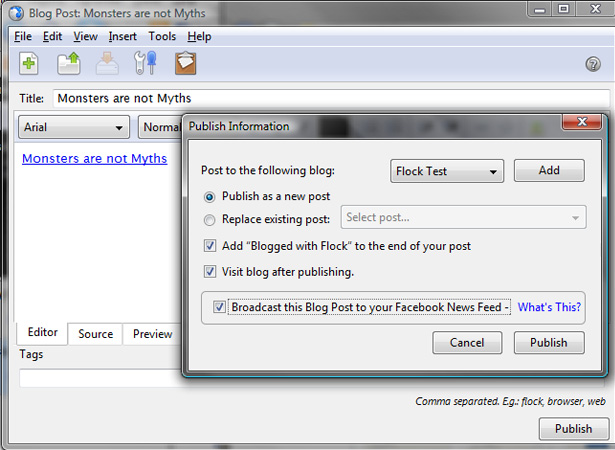615x450 pixels.
Task: Click the help question mark icon
Action: coord(593,64)
